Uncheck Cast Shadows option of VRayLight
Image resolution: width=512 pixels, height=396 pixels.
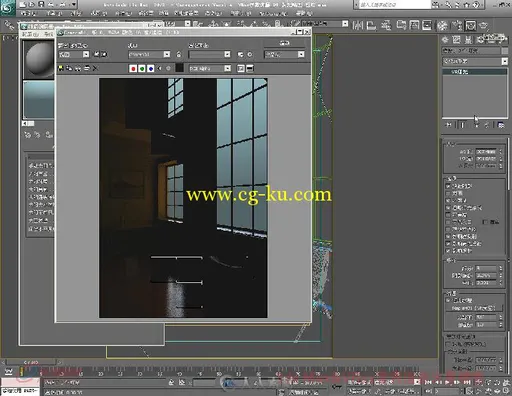point(448,186)
